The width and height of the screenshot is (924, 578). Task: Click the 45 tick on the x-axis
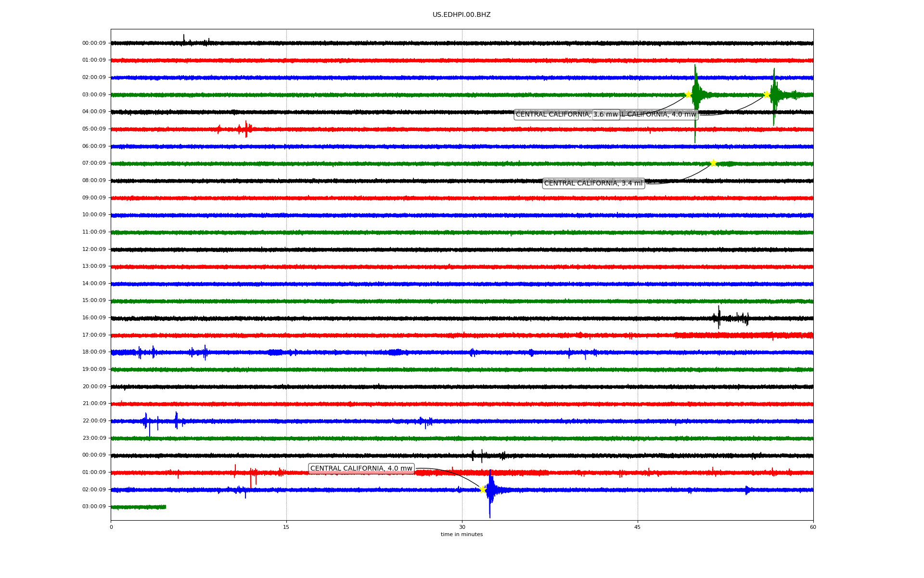[638, 527]
